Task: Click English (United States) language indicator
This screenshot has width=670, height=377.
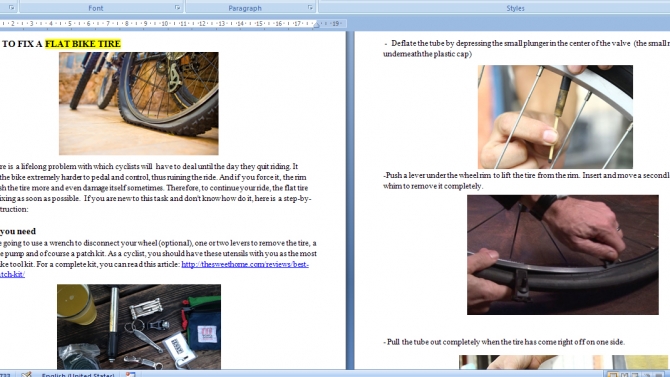Action: click(x=78, y=375)
